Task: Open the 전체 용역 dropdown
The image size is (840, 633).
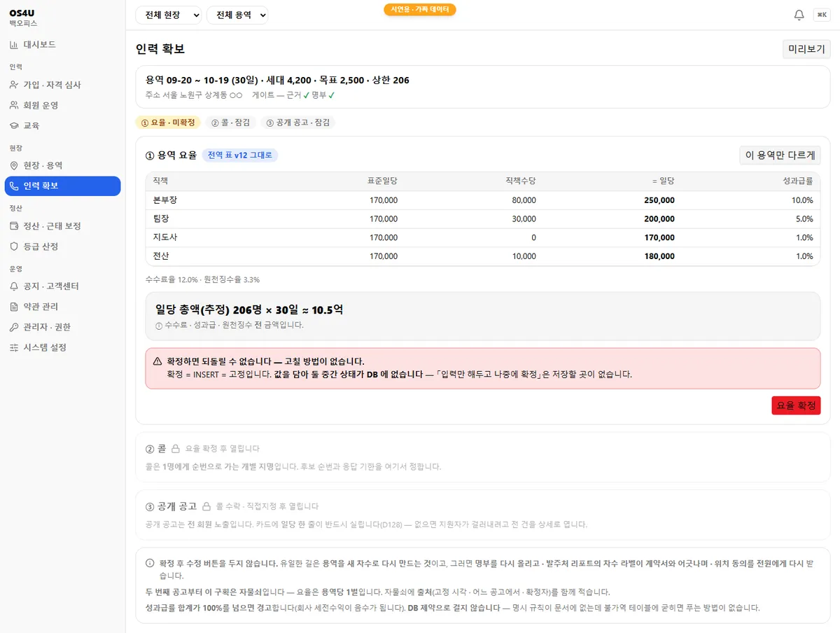Action: (x=237, y=15)
